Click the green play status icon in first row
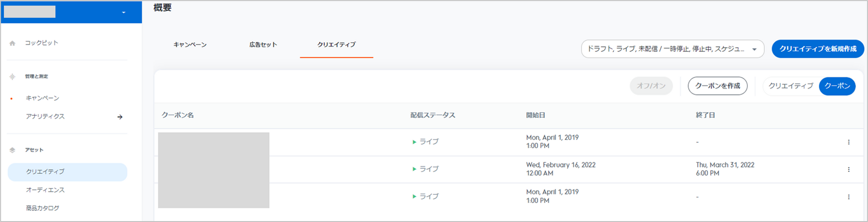868x222 pixels. (x=414, y=142)
